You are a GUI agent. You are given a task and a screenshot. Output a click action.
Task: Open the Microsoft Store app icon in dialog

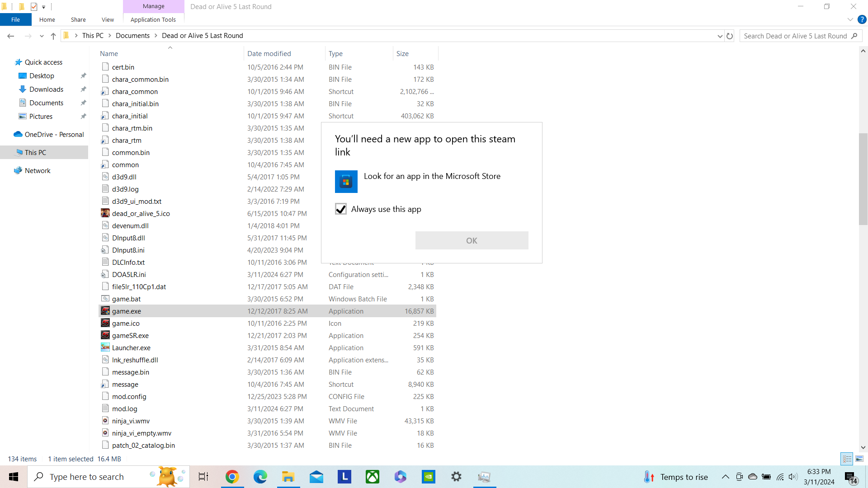[346, 182]
